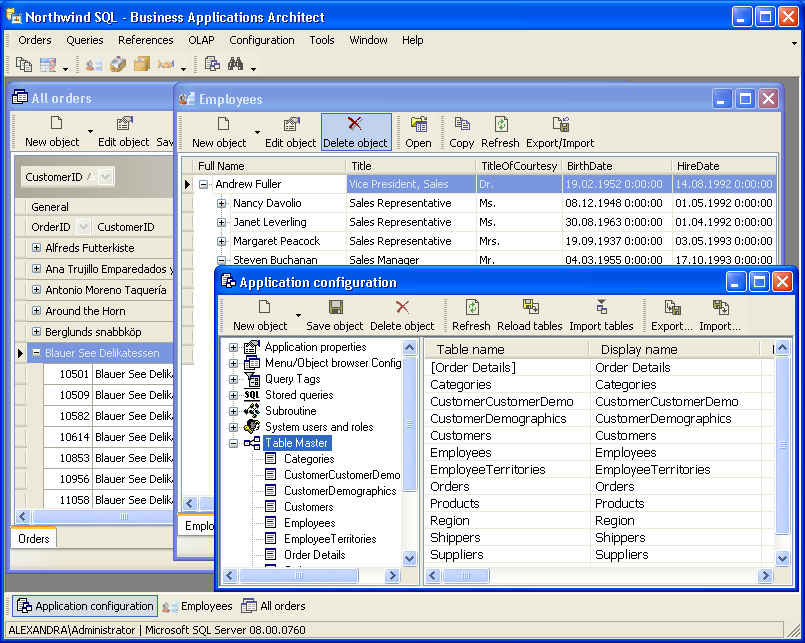Click Refresh icon in Employees toolbar
Viewport: 805px width, 643px height.
coord(501,124)
